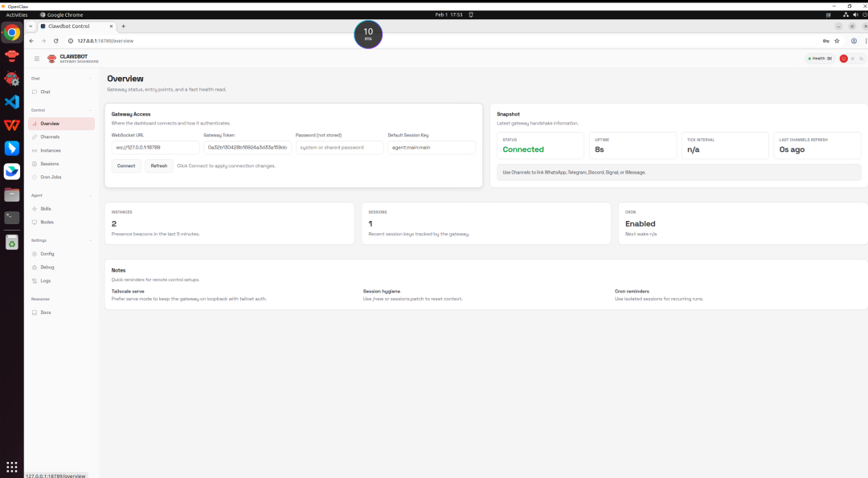
Task: Open the Chrome profile avatar
Action: tap(854, 41)
